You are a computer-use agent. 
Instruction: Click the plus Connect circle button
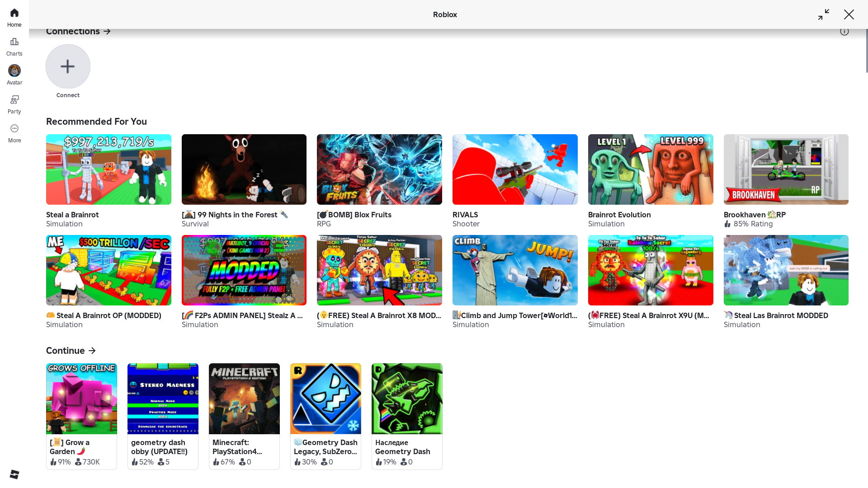68,66
